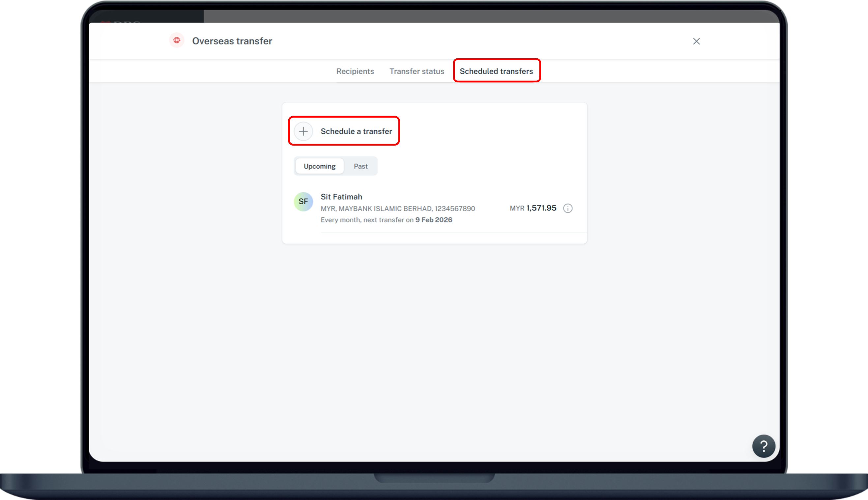This screenshot has height=500, width=868.
Task: Click the Maybank Islamic Berhad account line
Action: click(397, 208)
